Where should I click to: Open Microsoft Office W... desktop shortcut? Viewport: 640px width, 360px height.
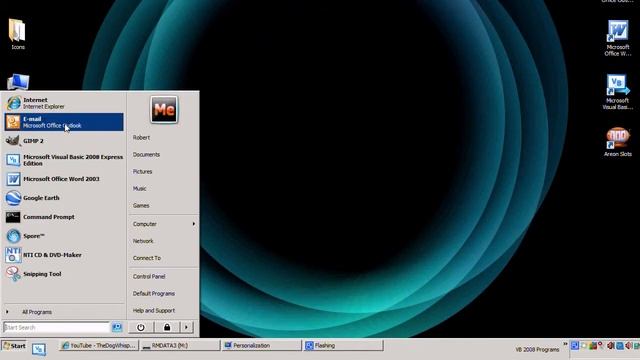(618, 38)
